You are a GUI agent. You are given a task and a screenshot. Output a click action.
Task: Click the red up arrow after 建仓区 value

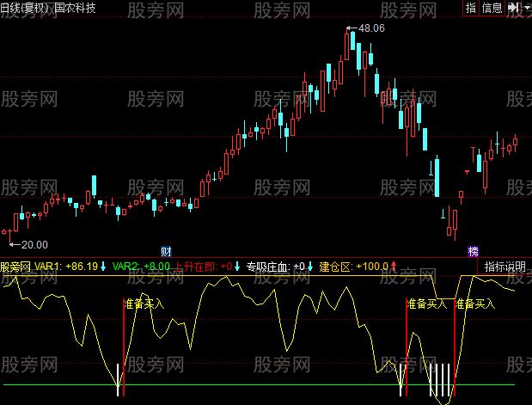tap(394, 267)
